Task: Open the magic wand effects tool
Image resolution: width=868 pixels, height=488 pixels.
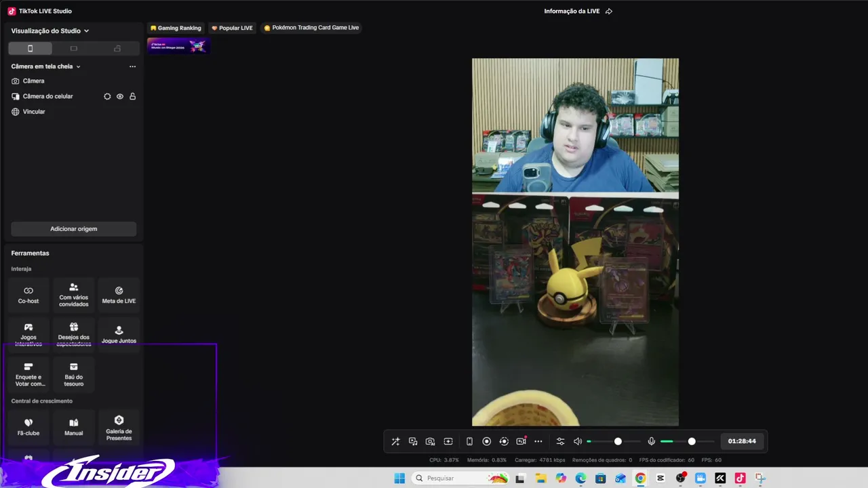Action: pyautogui.click(x=395, y=441)
